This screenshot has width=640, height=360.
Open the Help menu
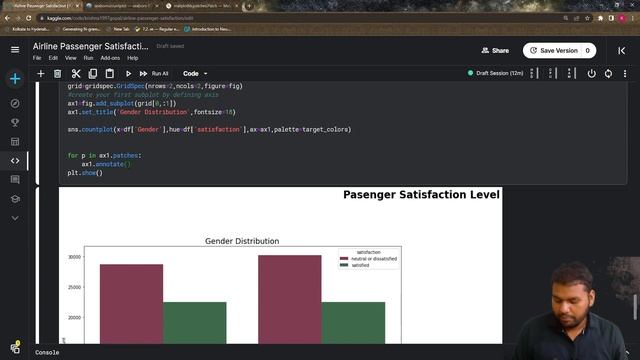pos(133,58)
